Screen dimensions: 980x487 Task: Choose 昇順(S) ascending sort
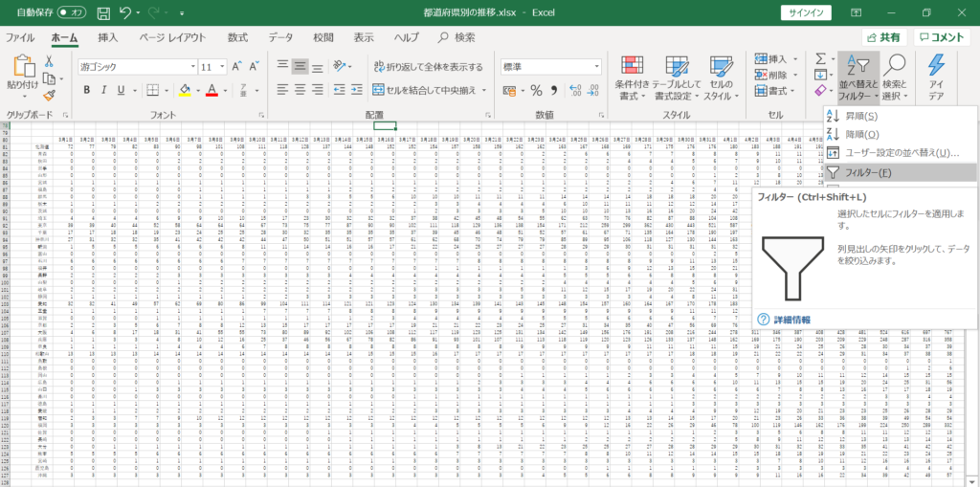click(x=861, y=117)
